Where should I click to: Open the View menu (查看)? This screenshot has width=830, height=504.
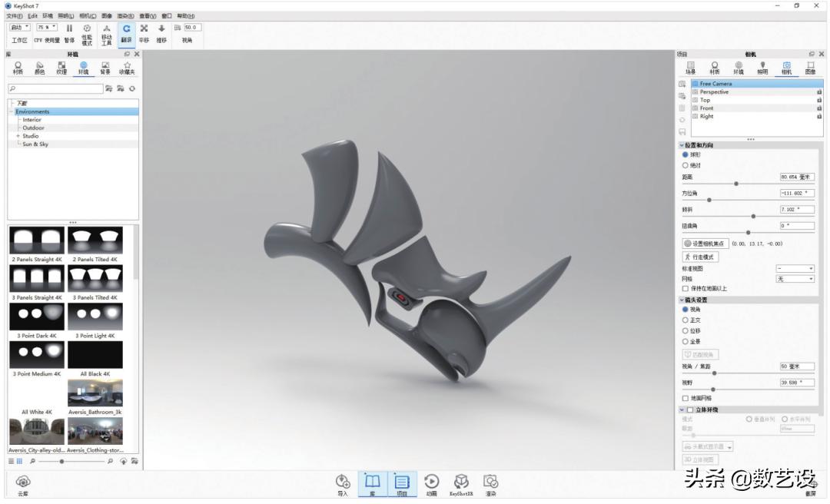(148, 16)
